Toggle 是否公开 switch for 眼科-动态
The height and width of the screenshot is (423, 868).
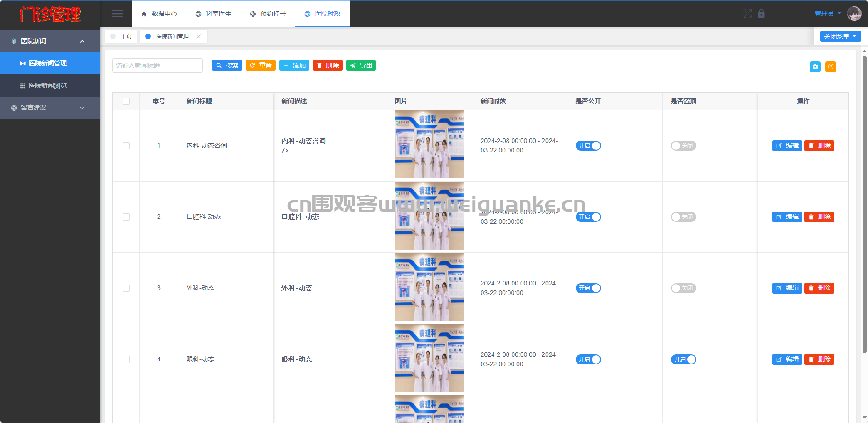click(x=588, y=359)
